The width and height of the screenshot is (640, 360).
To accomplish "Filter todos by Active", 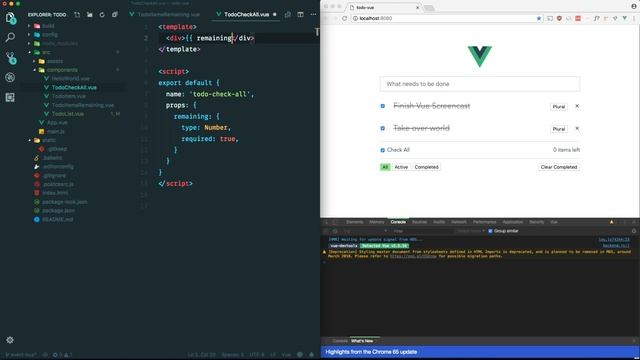I will [x=401, y=167].
